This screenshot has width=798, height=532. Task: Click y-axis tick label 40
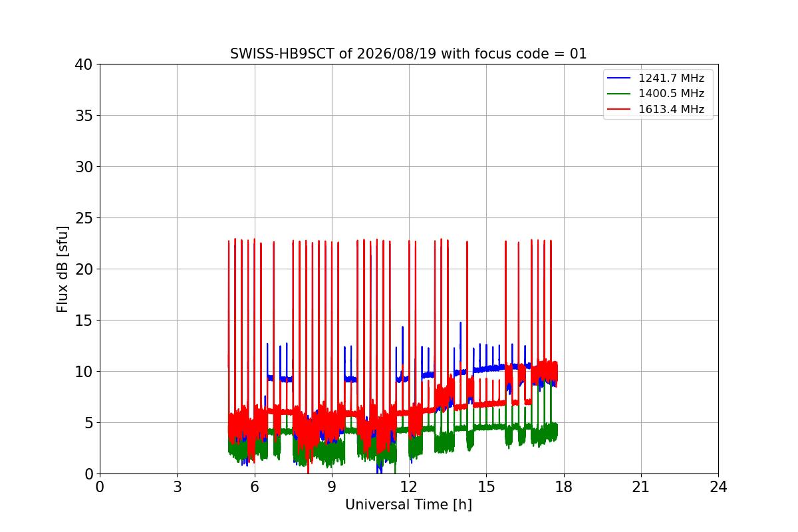[x=84, y=65]
